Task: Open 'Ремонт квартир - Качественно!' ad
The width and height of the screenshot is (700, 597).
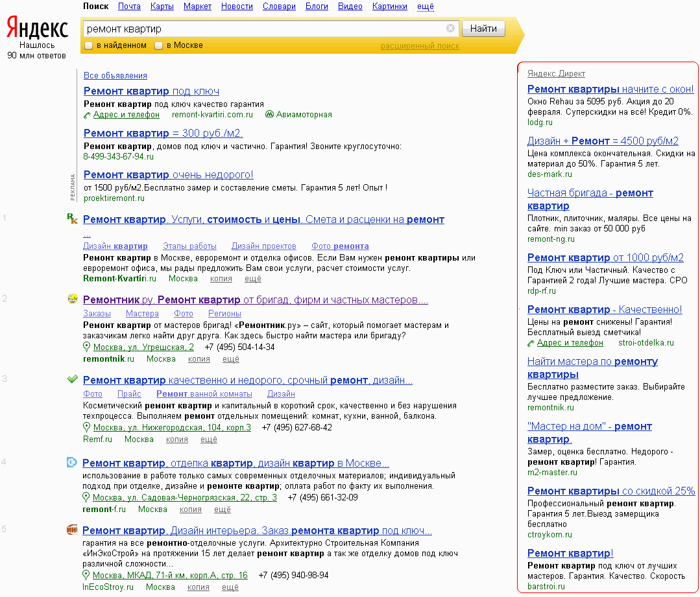Action: (x=605, y=309)
